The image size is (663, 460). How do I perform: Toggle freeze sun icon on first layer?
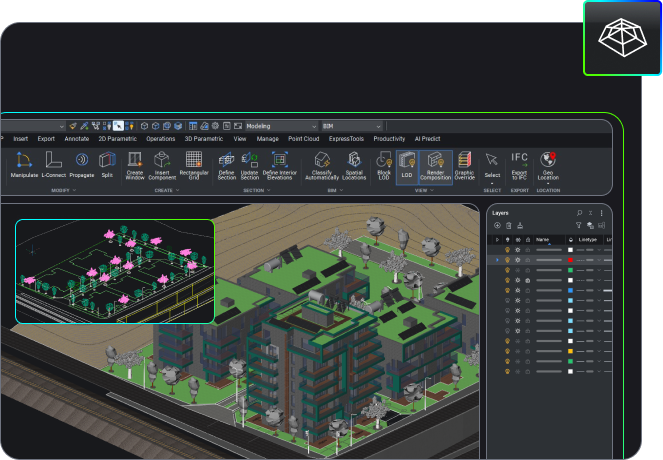point(517,249)
